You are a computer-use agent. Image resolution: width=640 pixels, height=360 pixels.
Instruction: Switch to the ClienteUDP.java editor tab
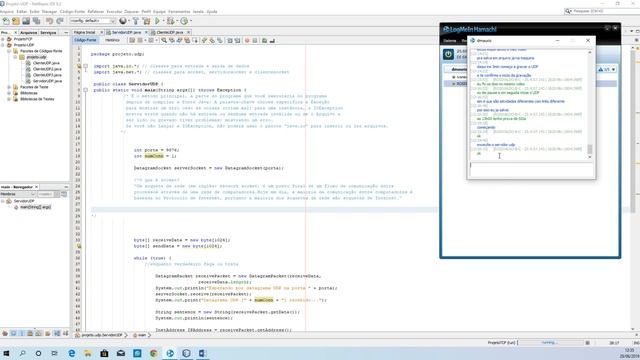coord(170,32)
